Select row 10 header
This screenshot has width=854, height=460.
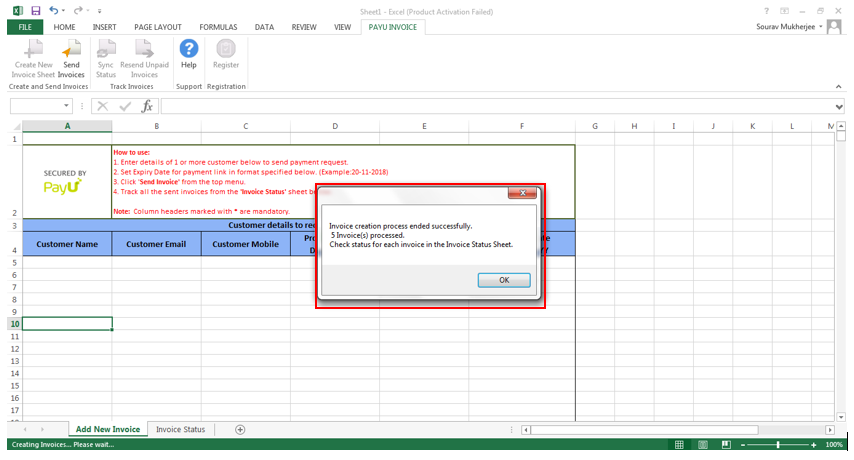pyautogui.click(x=15, y=324)
